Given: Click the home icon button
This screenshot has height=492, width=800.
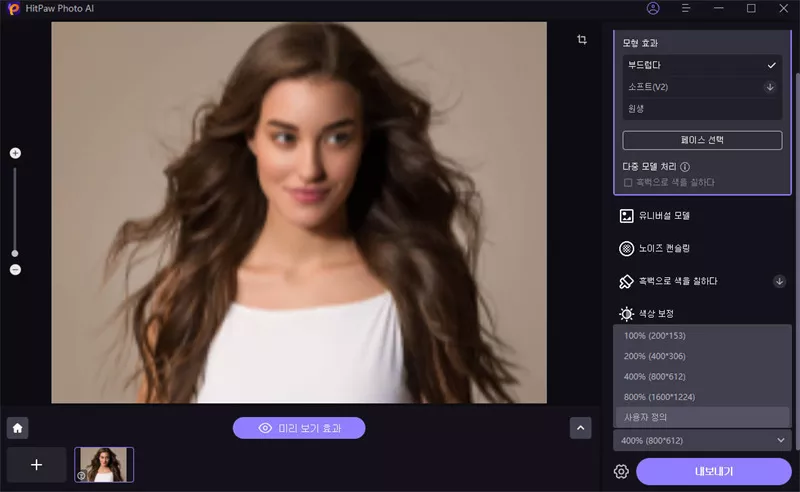Looking at the screenshot, I should (17, 427).
